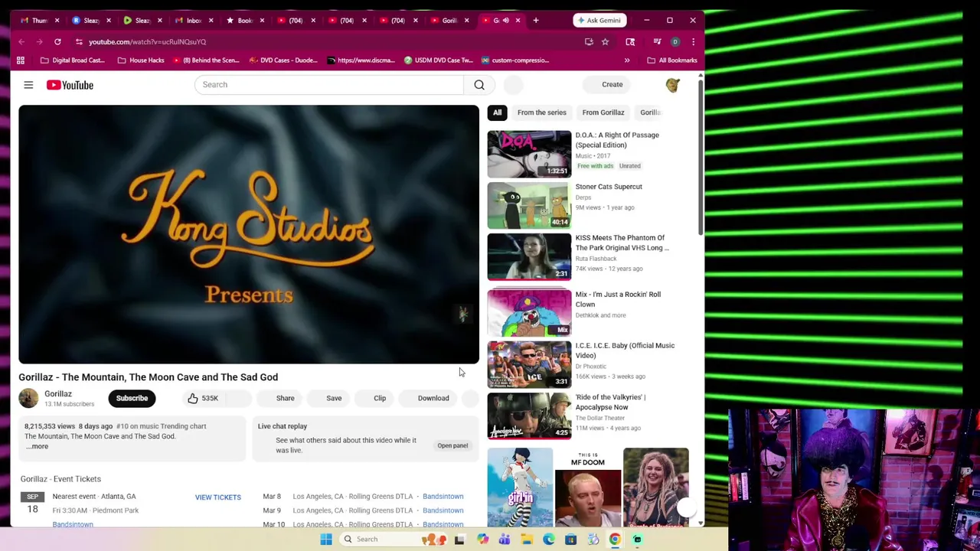Viewport: 980px width, 551px height.
Task: Open the Chrome three-dot menu
Action: coord(693,42)
